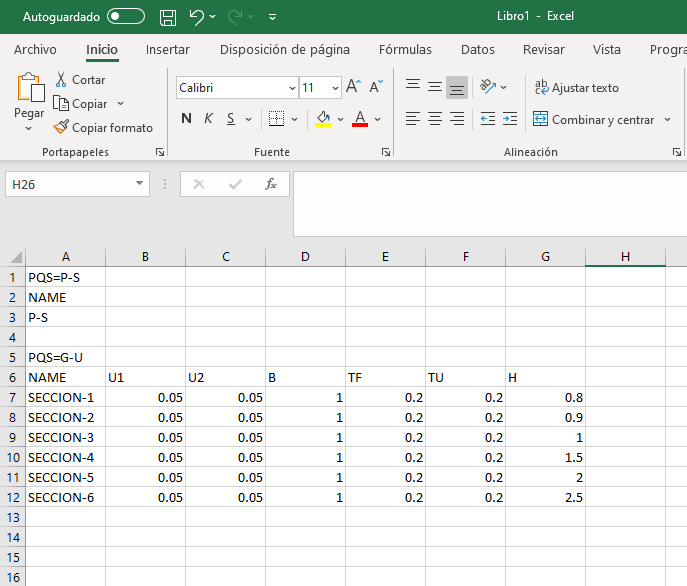Customize the Quick Access Toolbar

(x=272, y=17)
